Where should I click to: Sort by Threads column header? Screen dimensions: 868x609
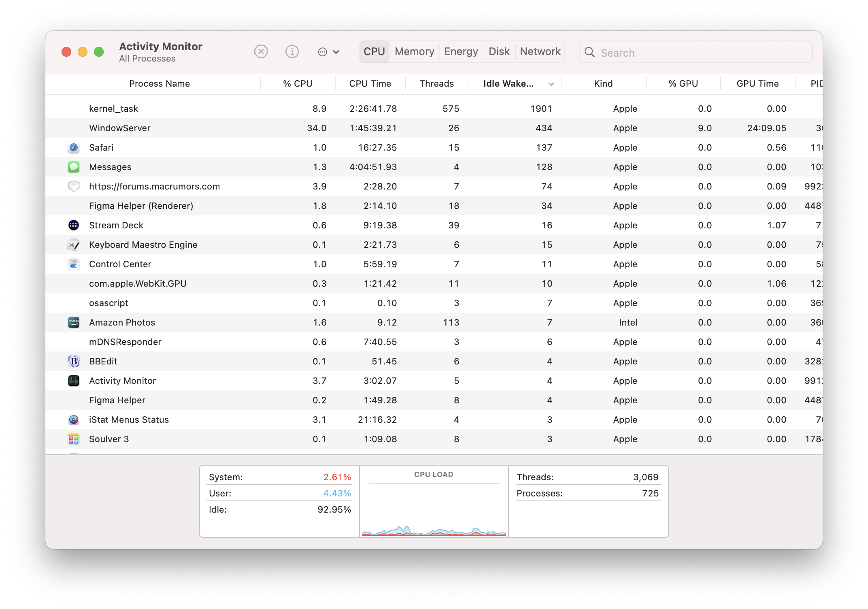tap(436, 83)
